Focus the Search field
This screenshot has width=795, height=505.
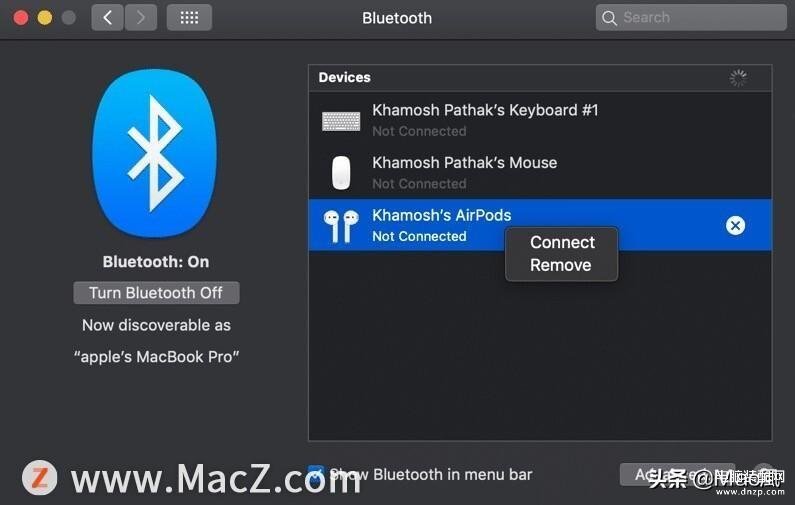[x=691, y=18]
